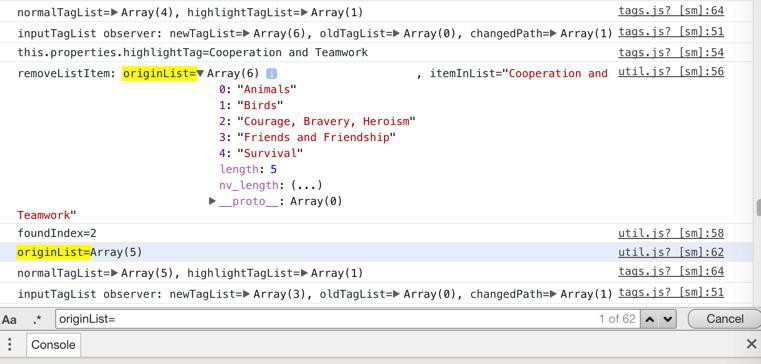Cancel the console search

pos(725,319)
